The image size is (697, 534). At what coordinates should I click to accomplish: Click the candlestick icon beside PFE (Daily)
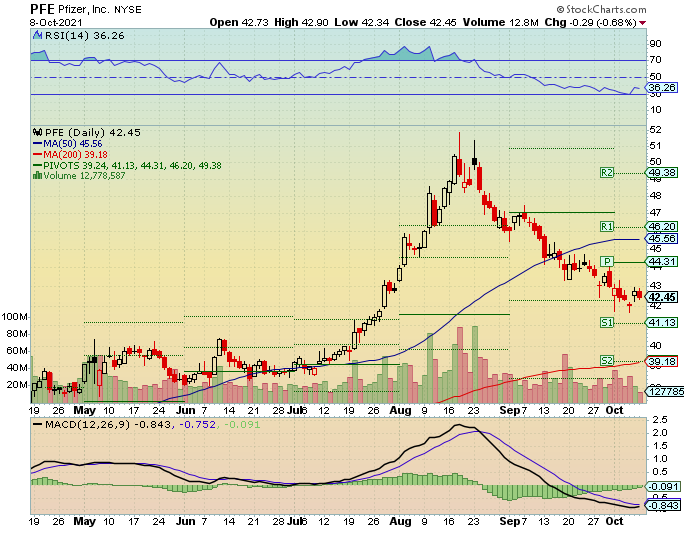[38, 132]
